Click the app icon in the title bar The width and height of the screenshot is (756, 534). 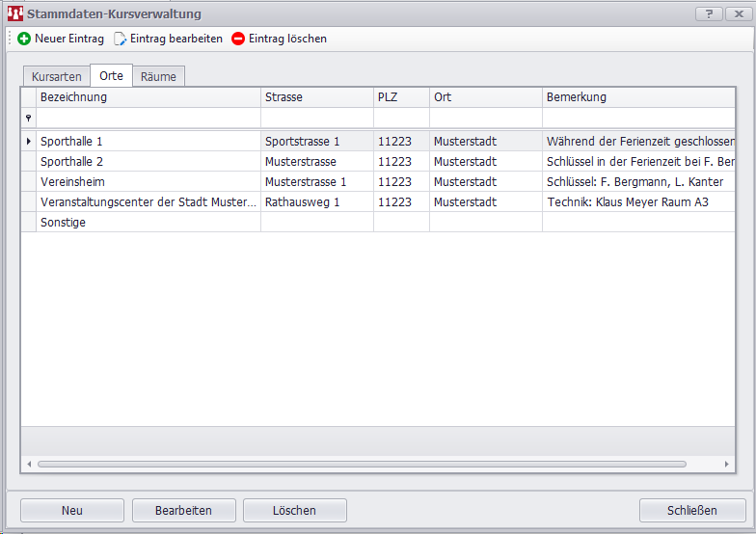pyautogui.click(x=14, y=13)
